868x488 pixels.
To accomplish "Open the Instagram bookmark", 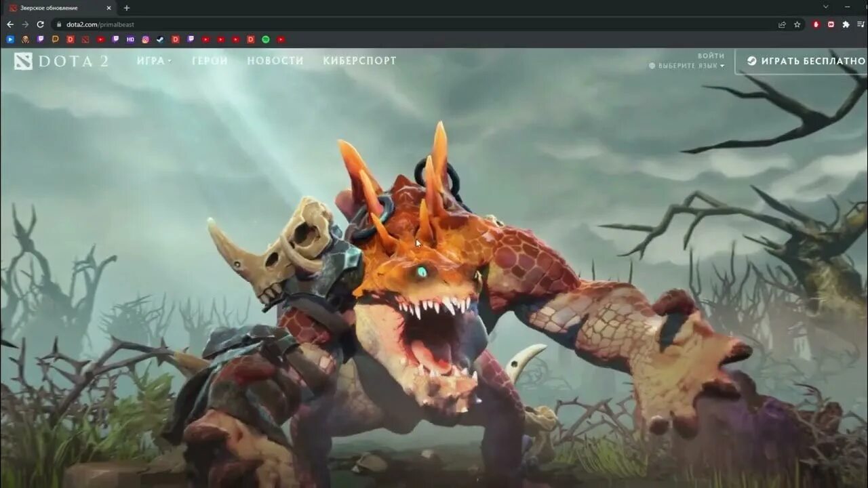I will [145, 39].
